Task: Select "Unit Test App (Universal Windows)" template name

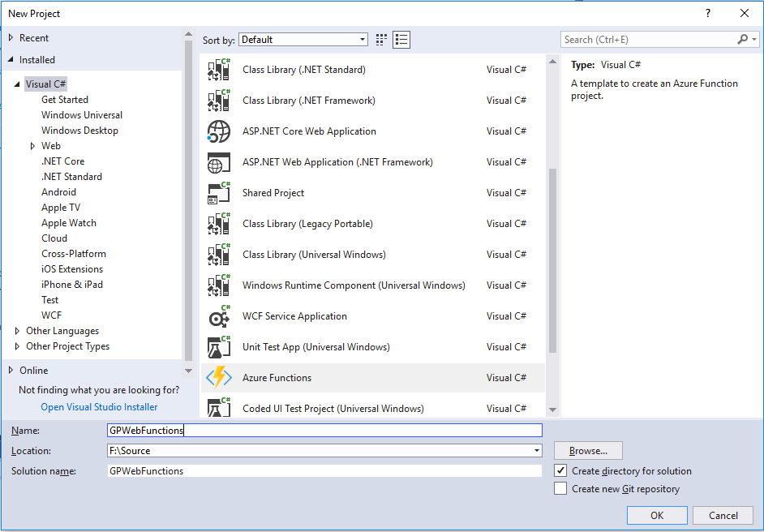Action: [x=316, y=347]
